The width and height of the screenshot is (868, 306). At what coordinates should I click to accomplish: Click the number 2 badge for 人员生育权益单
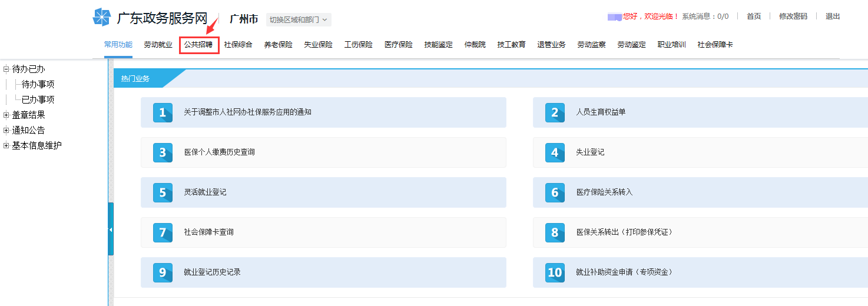pos(555,112)
